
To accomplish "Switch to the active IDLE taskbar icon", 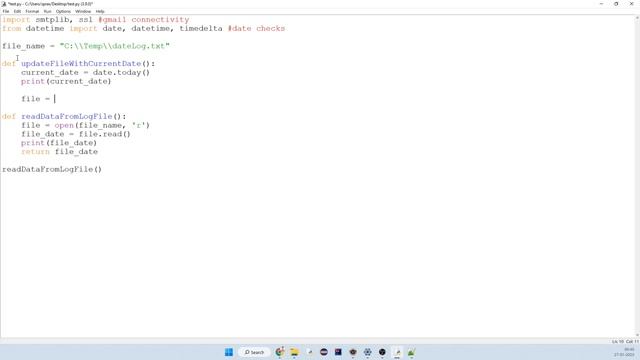I will [397, 352].
